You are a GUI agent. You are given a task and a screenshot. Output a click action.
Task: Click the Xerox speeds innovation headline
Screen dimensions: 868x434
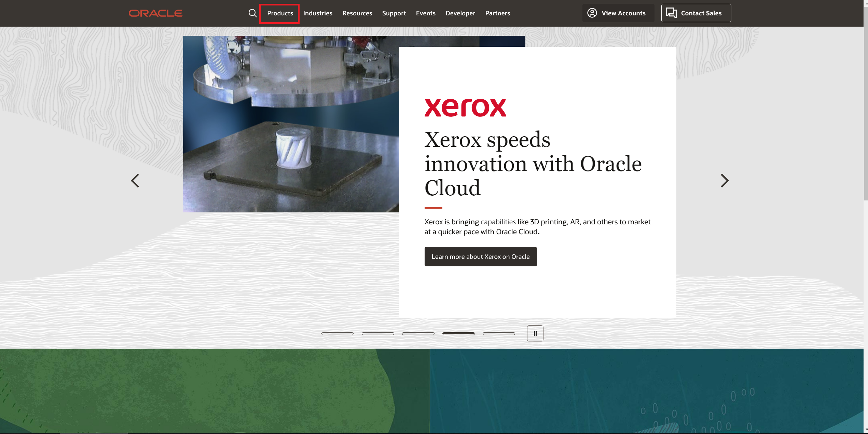coord(533,164)
